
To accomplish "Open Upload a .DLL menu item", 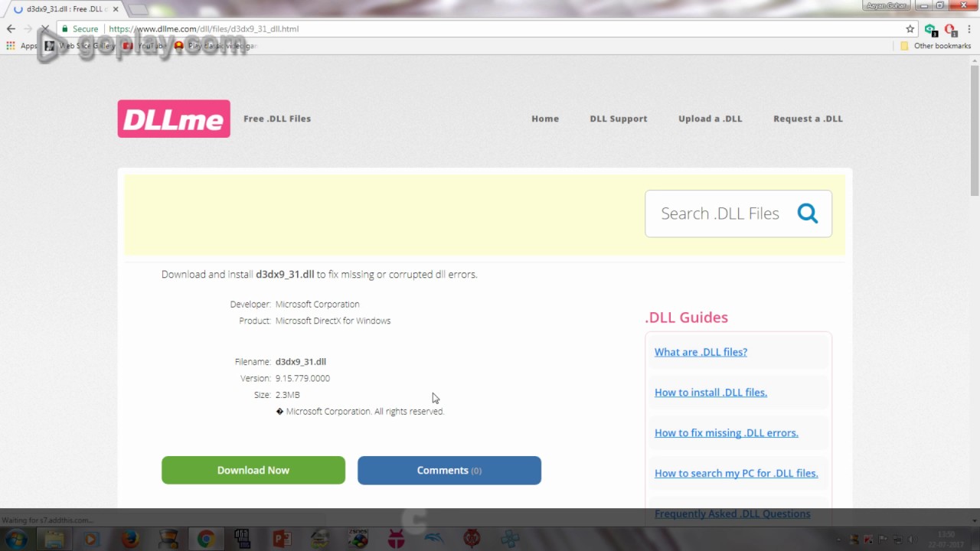I will pos(710,119).
